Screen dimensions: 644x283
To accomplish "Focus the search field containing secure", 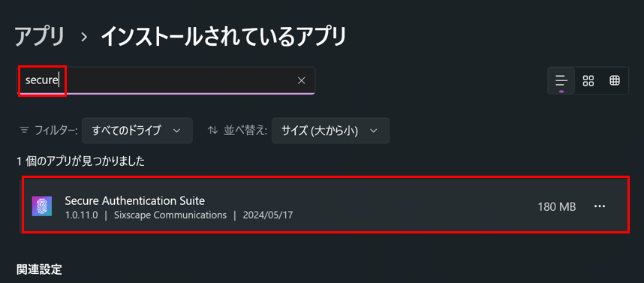I will pyautogui.click(x=167, y=80).
